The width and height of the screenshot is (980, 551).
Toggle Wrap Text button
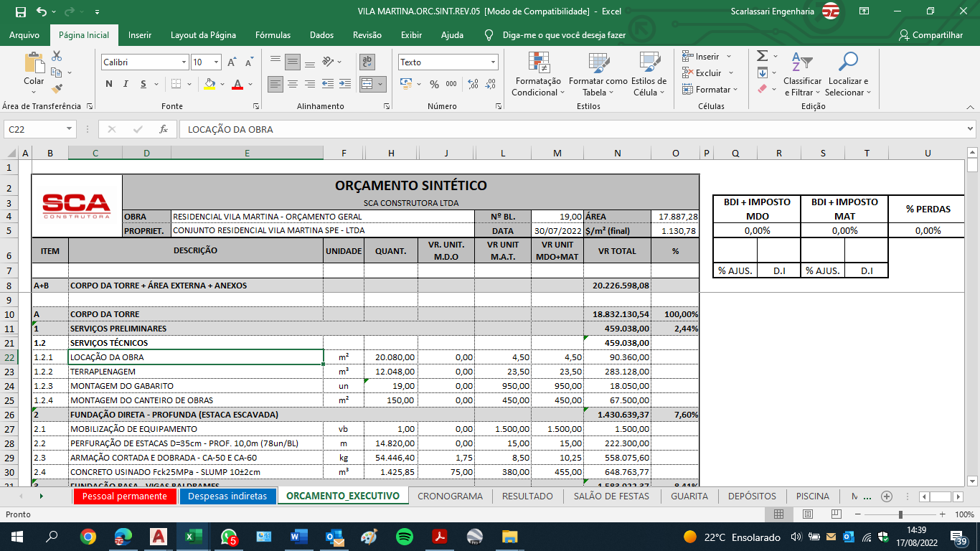click(367, 62)
